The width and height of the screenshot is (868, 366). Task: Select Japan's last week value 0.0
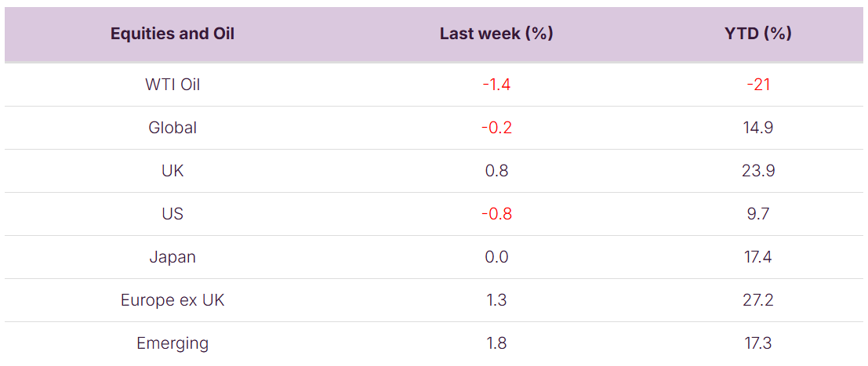(496, 257)
